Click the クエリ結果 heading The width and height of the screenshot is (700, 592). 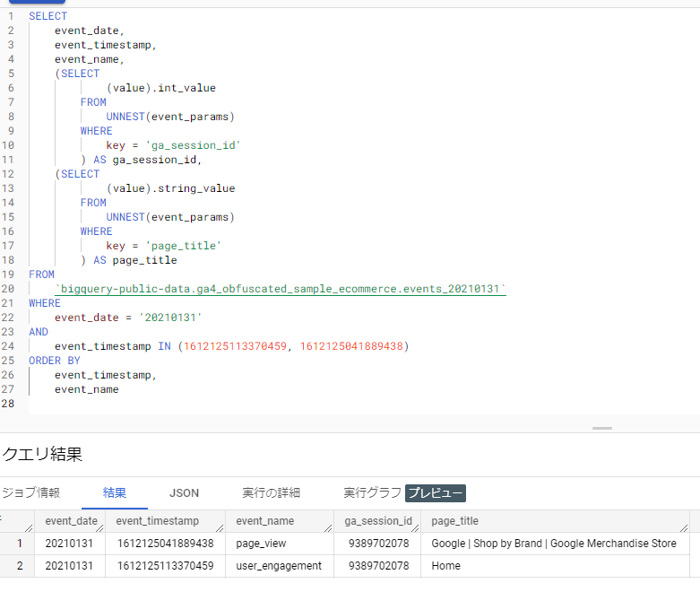pos(42,454)
